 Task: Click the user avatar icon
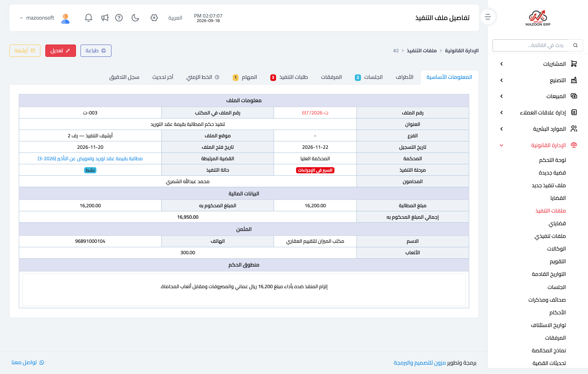pyautogui.click(x=66, y=18)
